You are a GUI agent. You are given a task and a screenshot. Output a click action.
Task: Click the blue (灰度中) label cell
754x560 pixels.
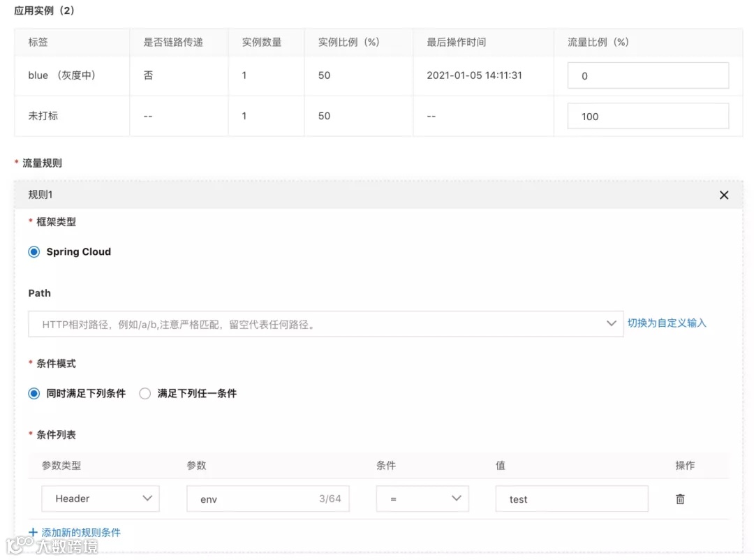click(x=62, y=75)
